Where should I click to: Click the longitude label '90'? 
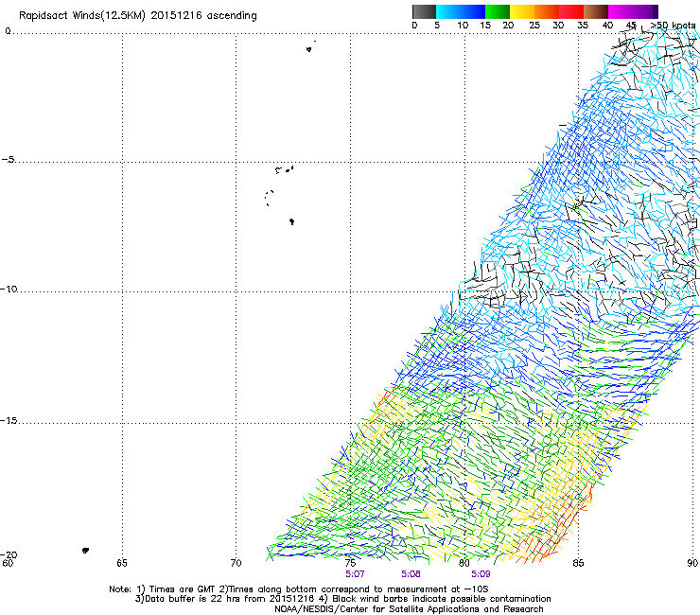[692, 563]
